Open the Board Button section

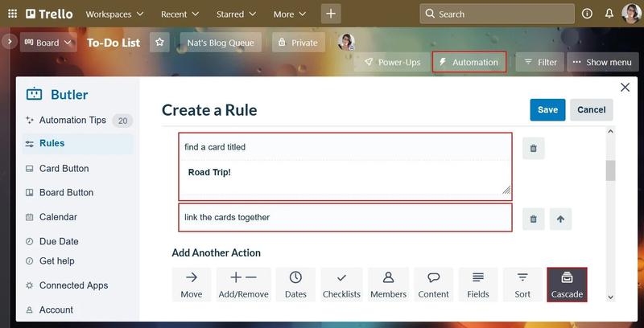point(66,192)
